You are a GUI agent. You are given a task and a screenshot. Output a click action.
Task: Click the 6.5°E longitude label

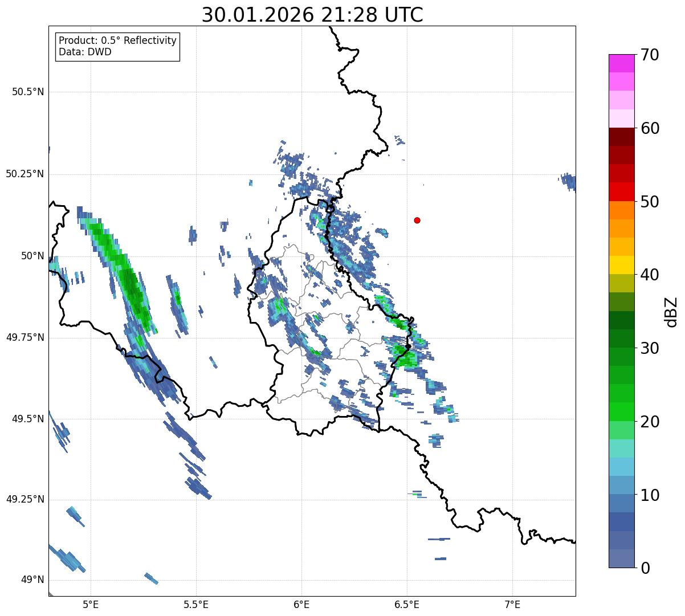407,604
